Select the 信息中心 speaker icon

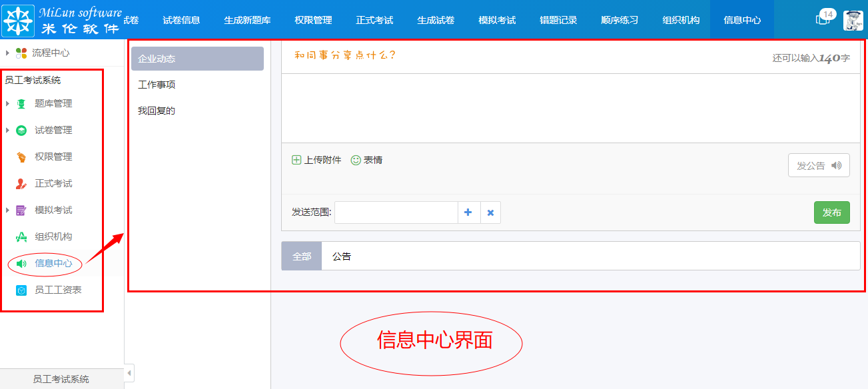point(21,264)
